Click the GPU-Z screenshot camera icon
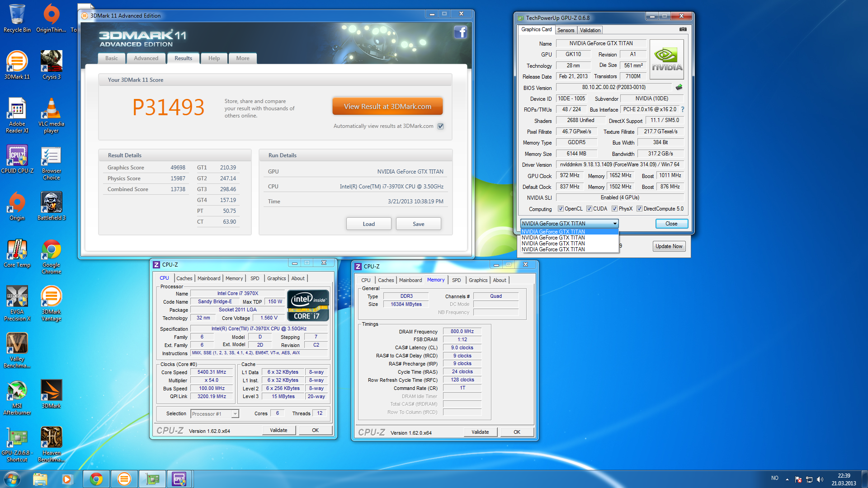Screen dimensions: 868x488 pyautogui.click(x=683, y=29)
